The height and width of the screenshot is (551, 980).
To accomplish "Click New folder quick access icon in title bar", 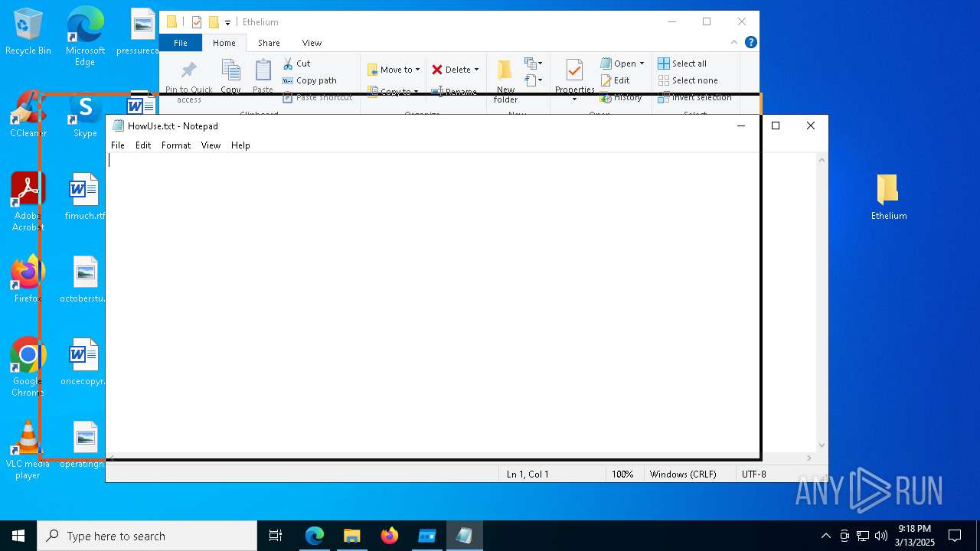I will (214, 22).
